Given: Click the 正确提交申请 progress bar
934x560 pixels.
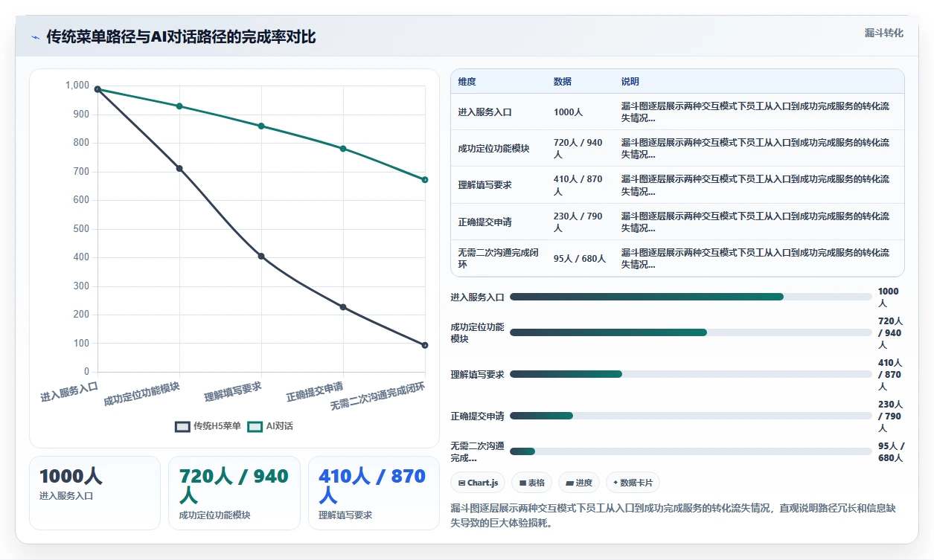Looking at the screenshot, I should [691, 416].
